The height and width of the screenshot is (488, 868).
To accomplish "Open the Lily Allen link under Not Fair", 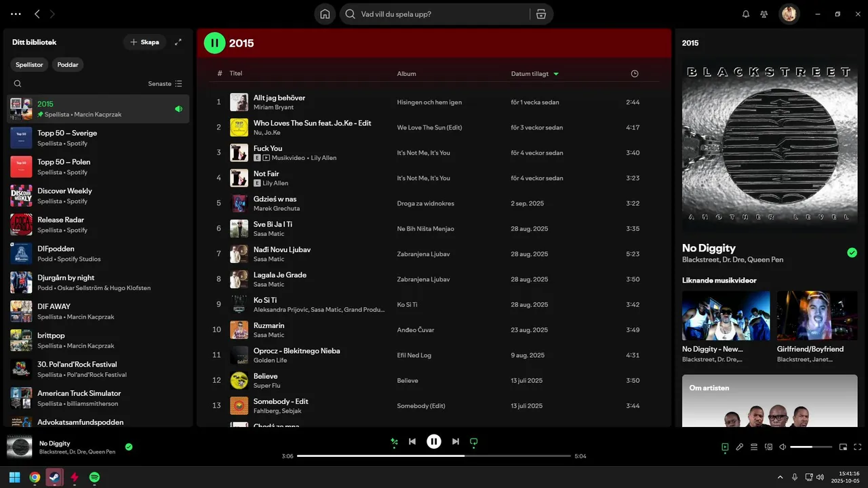I will [x=275, y=183].
